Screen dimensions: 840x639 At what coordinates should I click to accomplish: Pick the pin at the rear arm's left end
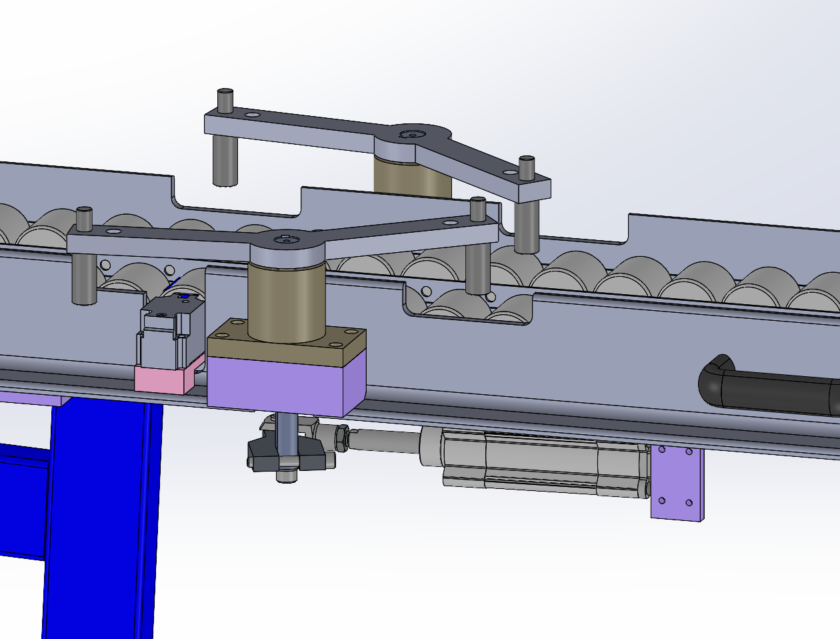click(x=226, y=137)
